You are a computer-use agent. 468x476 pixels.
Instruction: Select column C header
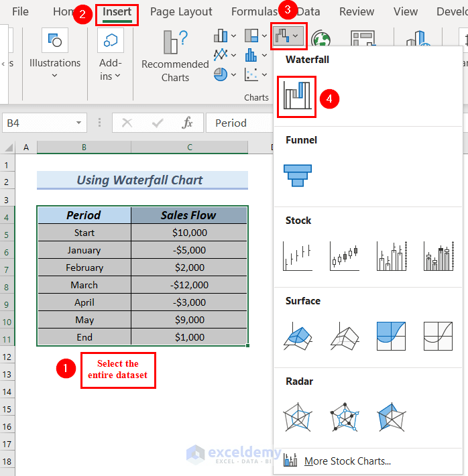[x=190, y=147]
